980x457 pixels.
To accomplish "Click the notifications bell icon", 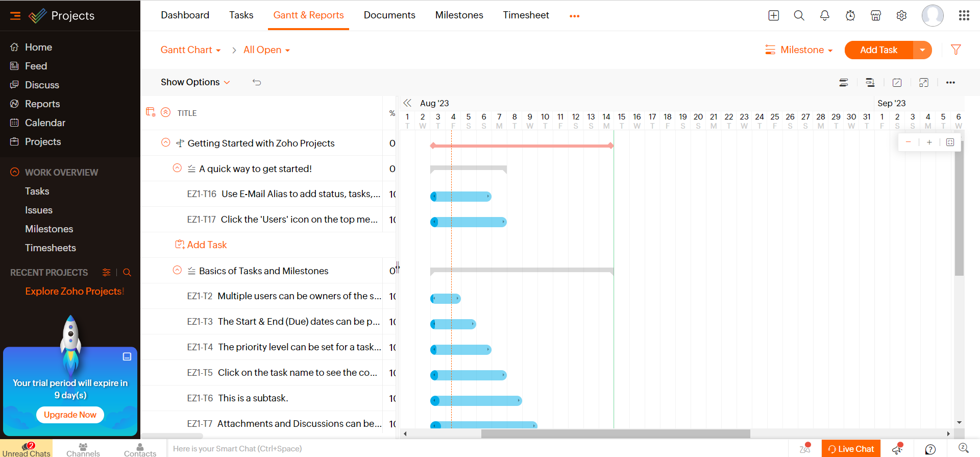I will pyautogui.click(x=824, y=15).
